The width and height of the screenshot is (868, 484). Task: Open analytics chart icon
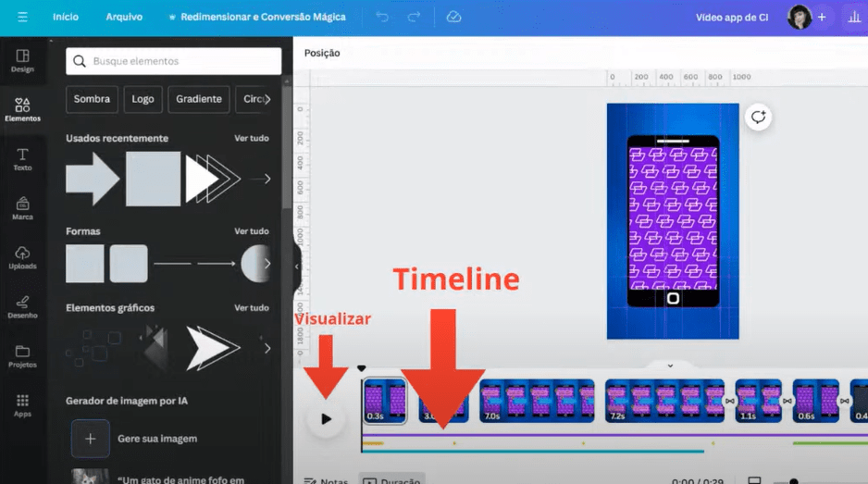854,18
